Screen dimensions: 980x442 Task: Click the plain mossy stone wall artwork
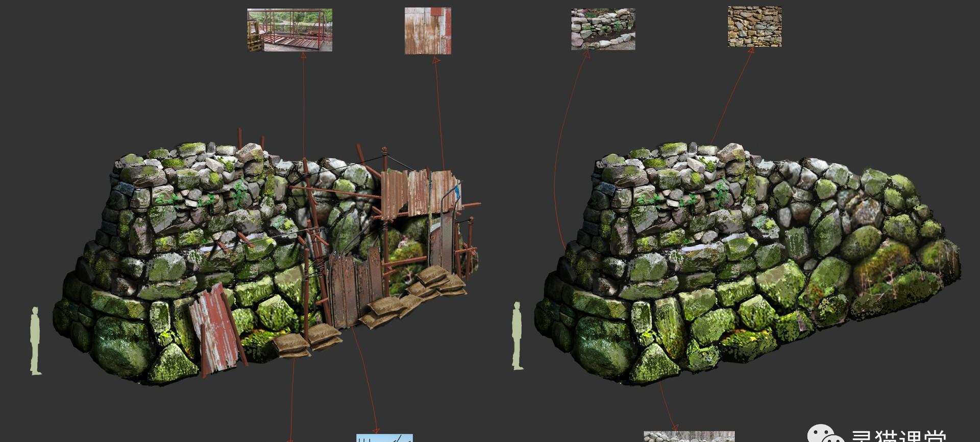click(x=748, y=263)
